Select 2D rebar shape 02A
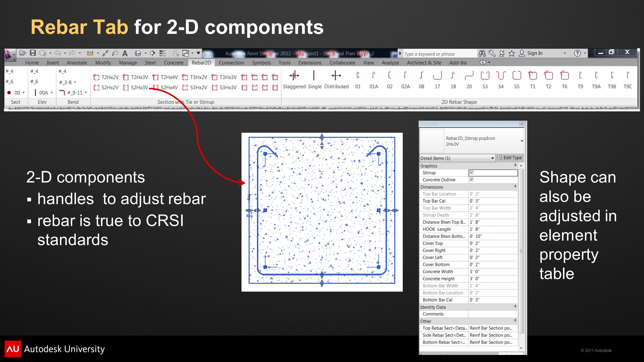Image resolution: width=644 pixels, height=362 pixels. [x=405, y=80]
